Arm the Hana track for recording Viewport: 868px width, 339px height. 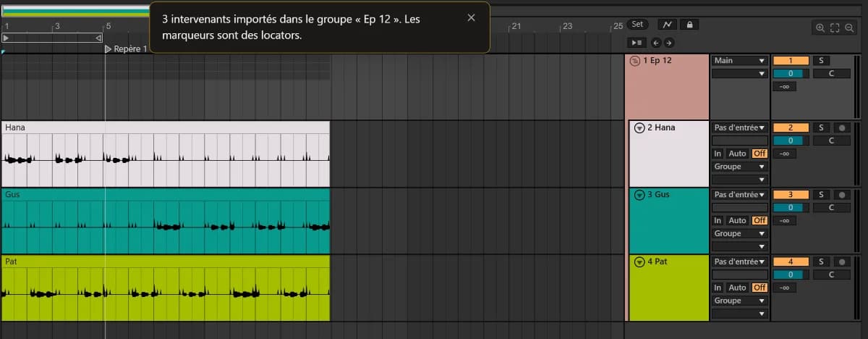tap(841, 127)
